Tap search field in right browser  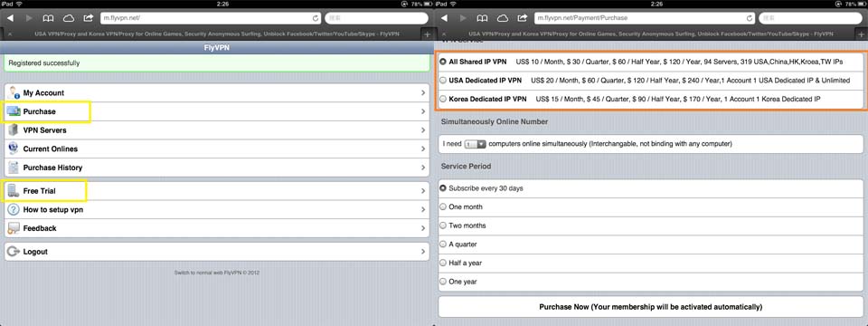[x=810, y=18]
